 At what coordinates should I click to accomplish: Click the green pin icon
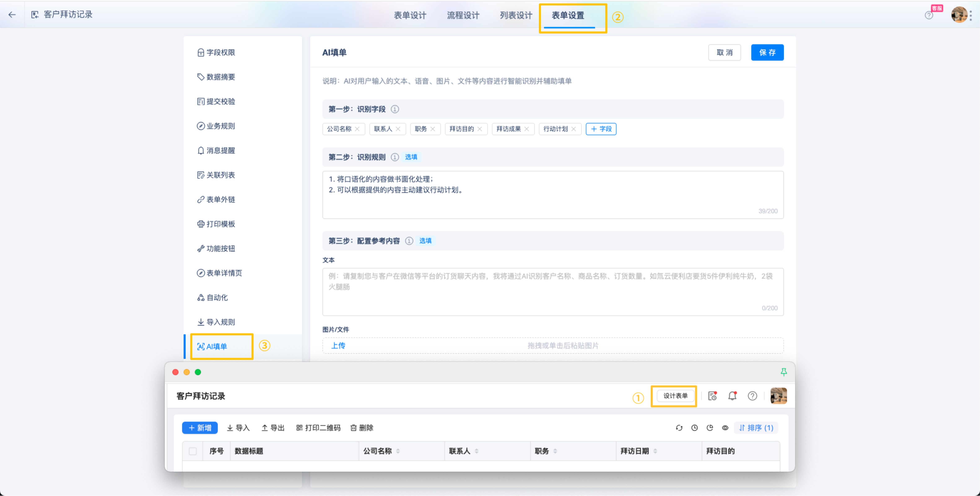[x=784, y=372]
